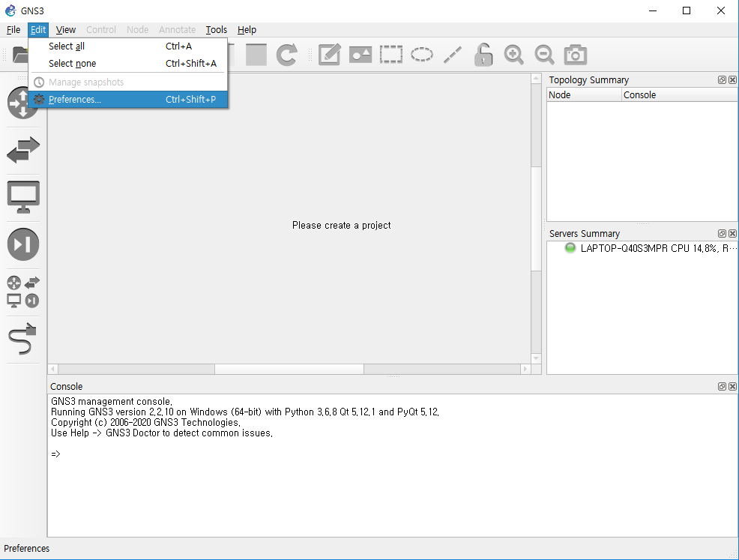Click the workspace vertical scrollbar
The width and height of the screenshot is (739, 560).
[536, 219]
